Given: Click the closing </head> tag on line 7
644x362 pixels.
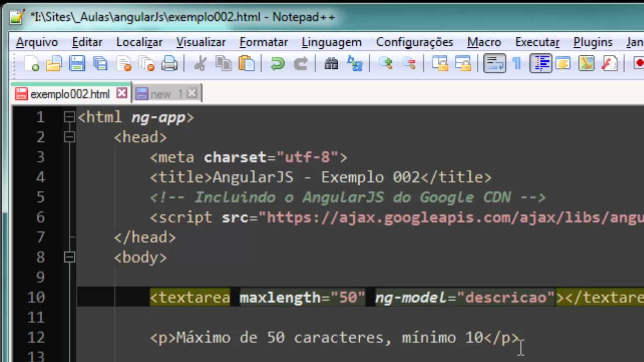Looking at the screenshot, I should click(x=145, y=237).
